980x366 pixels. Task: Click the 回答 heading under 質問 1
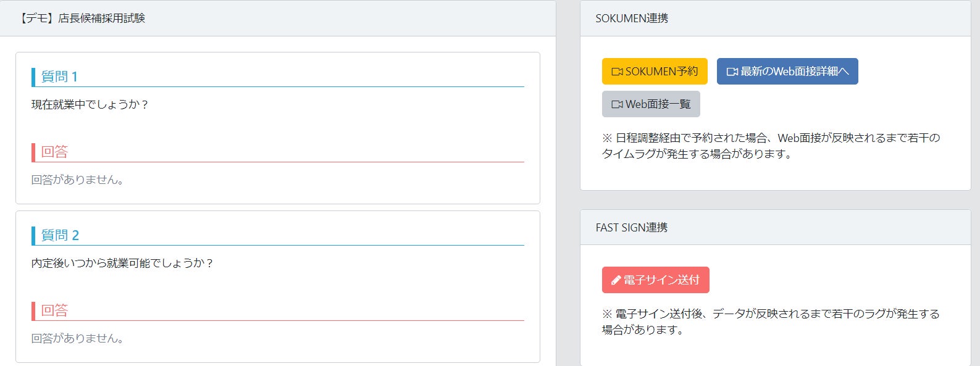[54, 152]
